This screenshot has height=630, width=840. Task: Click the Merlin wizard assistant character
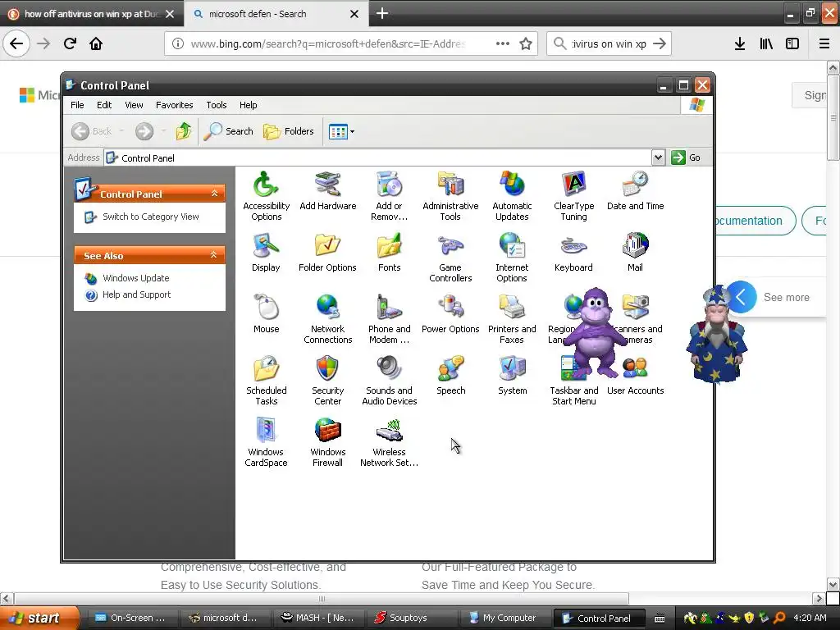[x=717, y=335]
